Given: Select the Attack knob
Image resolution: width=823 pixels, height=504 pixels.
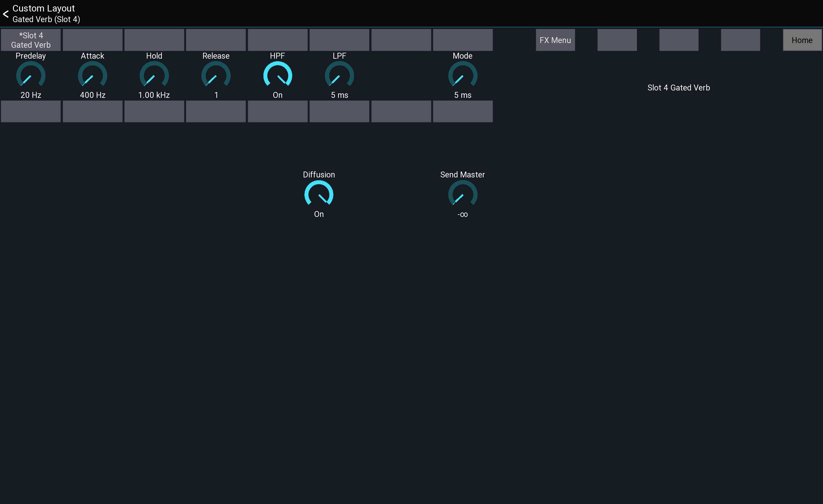Looking at the screenshot, I should [x=93, y=75].
